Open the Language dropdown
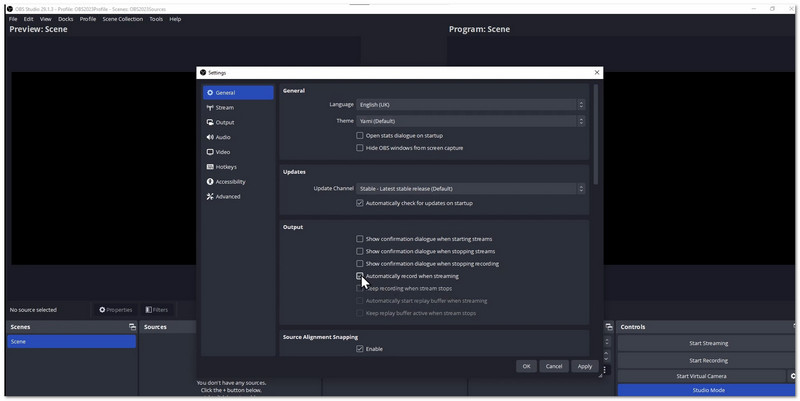Viewport: 800px width, 401px height. coord(470,104)
